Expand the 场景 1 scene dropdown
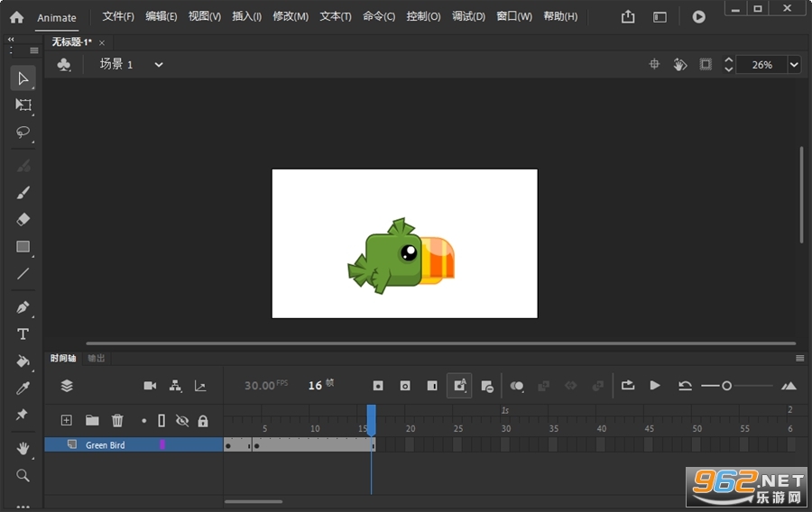The image size is (812, 512). point(159,65)
